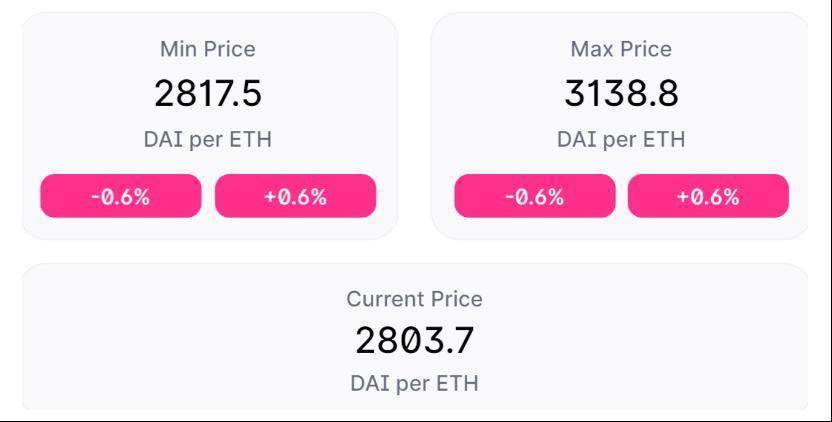Click the 2803.7 DAI per ETH readout
This screenshot has height=422, width=832.
coord(414,340)
